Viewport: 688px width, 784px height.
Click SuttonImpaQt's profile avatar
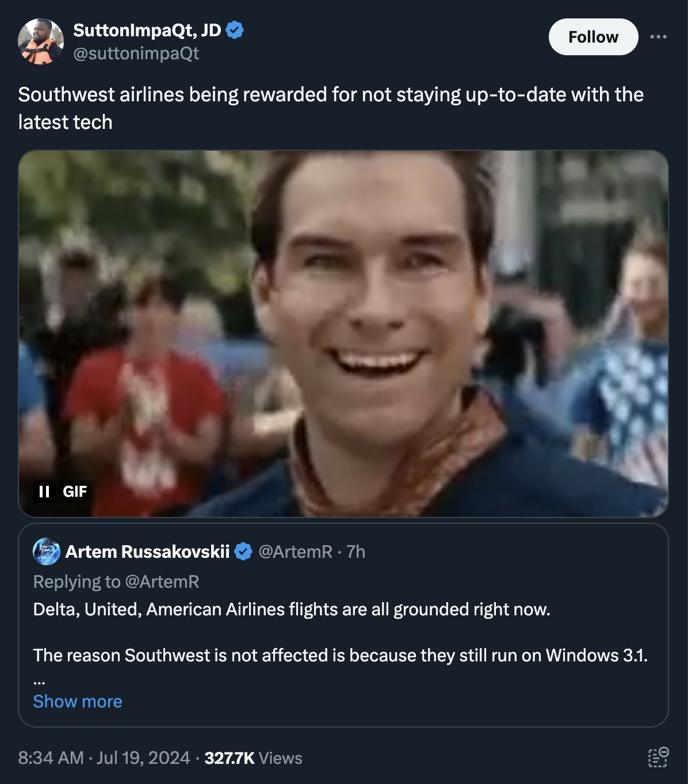(40, 41)
